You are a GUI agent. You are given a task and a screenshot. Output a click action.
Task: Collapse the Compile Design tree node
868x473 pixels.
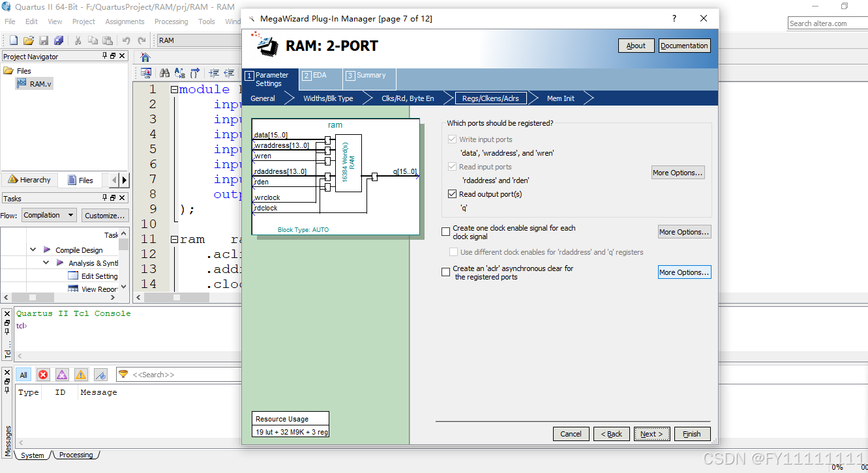tap(33, 250)
